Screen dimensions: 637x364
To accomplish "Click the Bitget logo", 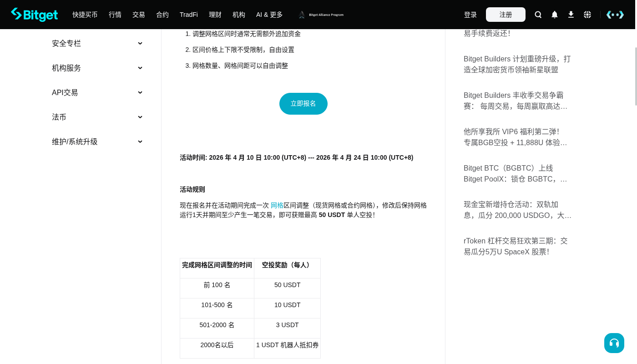I will click(x=35, y=15).
